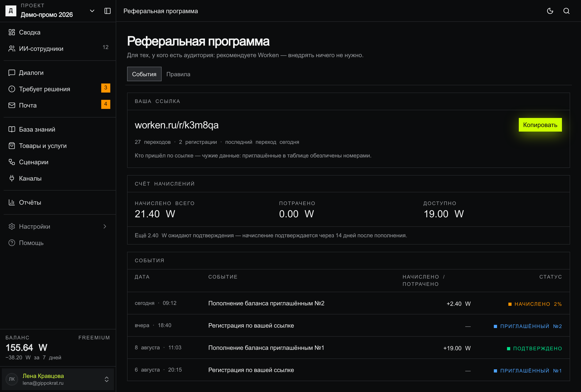Expand the Настройки submenu arrow

(x=105, y=226)
